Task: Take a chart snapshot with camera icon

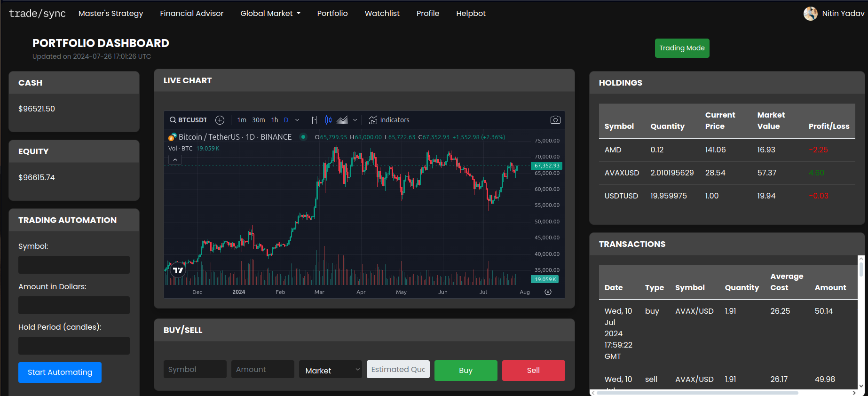Action: [x=555, y=120]
